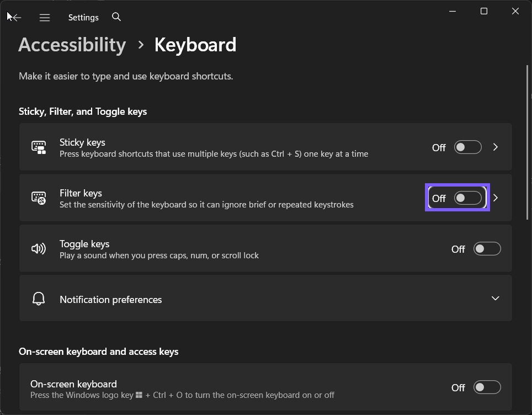Viewport: 532px width, 415px height.
Task: Open the Settings search icon
Action: pyautogui.click(x=116, y=17)
